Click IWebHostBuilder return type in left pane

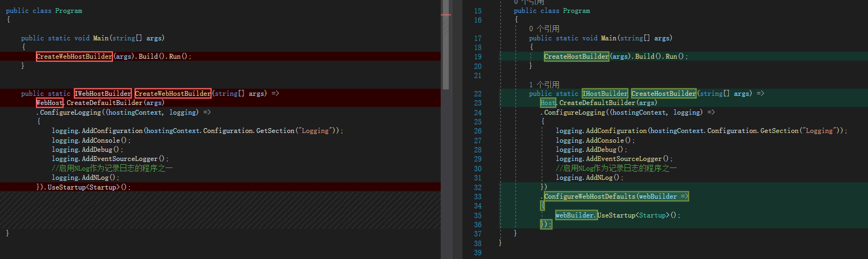pyautogui.click(x=103, y=94)
